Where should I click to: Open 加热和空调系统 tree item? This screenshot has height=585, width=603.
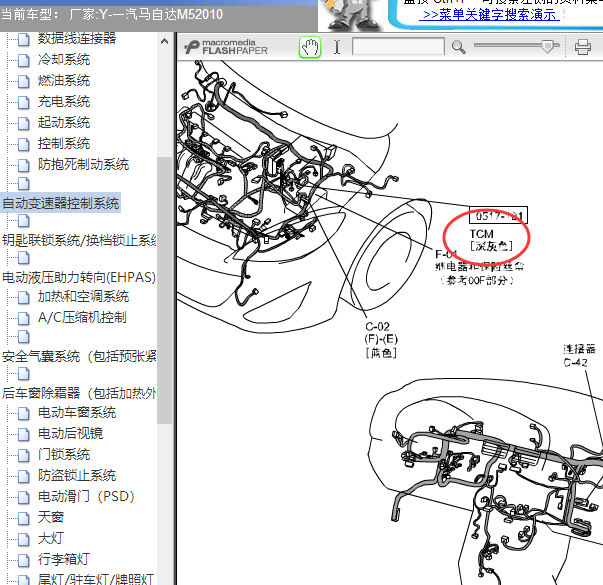[x=83, y=297]
